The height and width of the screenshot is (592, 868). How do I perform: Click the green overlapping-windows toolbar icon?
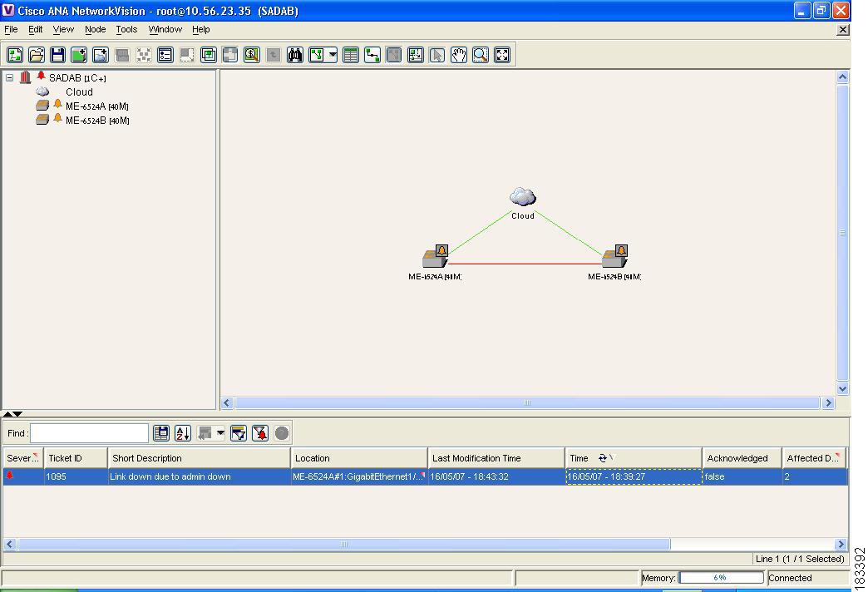point(209,55)
